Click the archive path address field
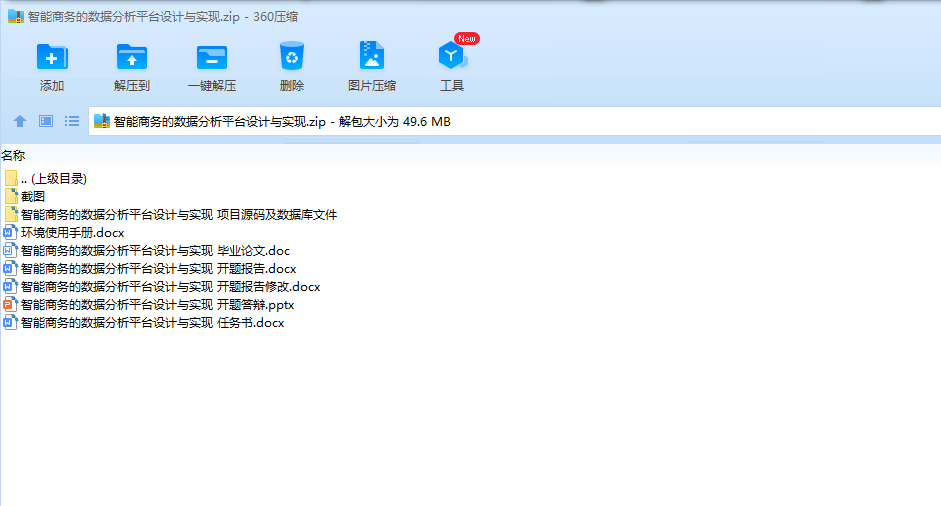941x506 pixels. (x=514, y=121)
